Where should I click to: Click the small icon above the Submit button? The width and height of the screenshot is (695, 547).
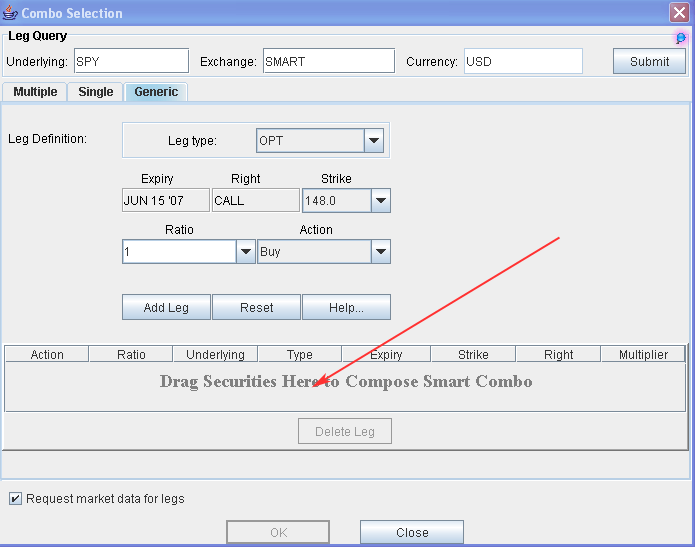tap(681, 38)
